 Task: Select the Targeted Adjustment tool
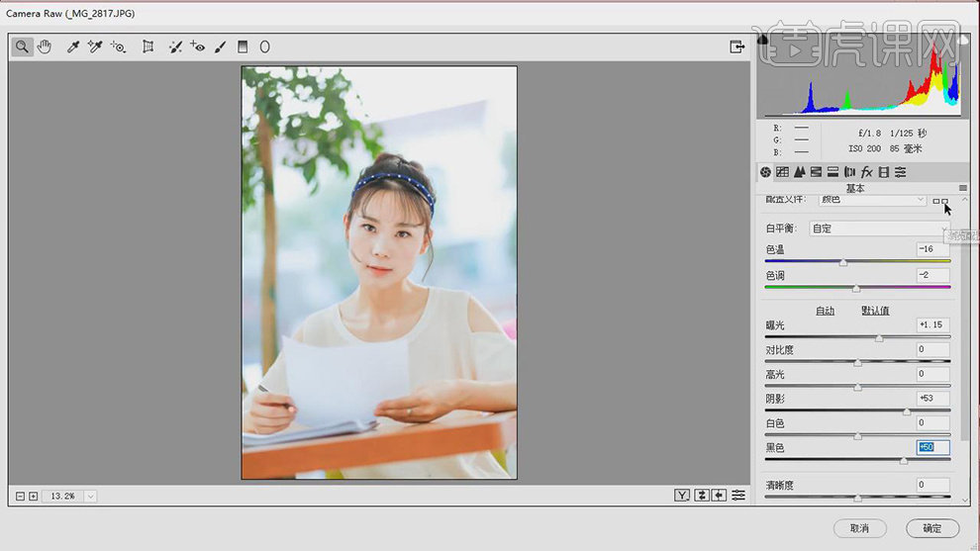point(118,46)
